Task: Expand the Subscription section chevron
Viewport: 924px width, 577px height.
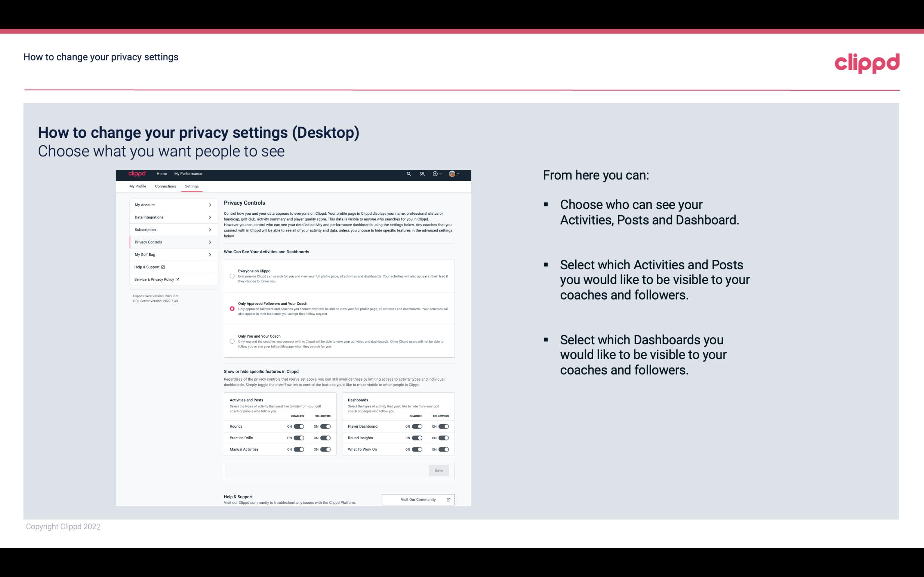Action: pos(210,229)
